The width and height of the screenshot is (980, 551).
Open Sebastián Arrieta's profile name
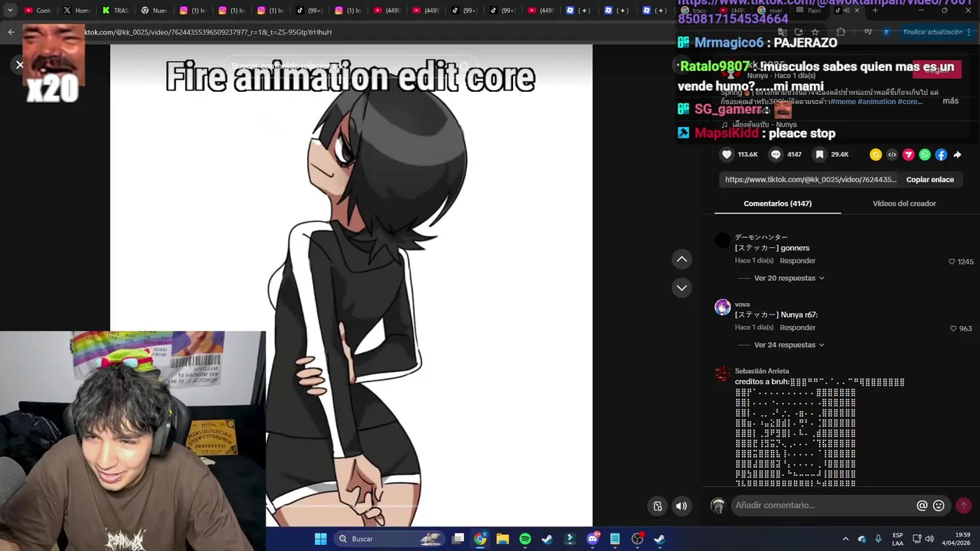pyautogui.click(x=762, y=371)
